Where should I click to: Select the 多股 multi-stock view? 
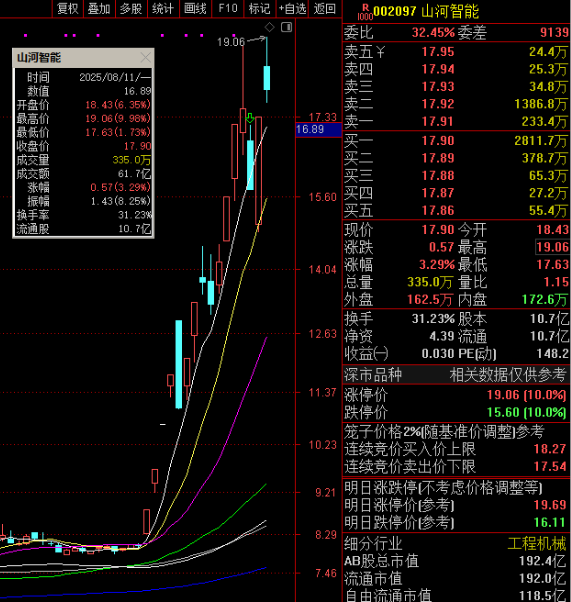(131, 8)
